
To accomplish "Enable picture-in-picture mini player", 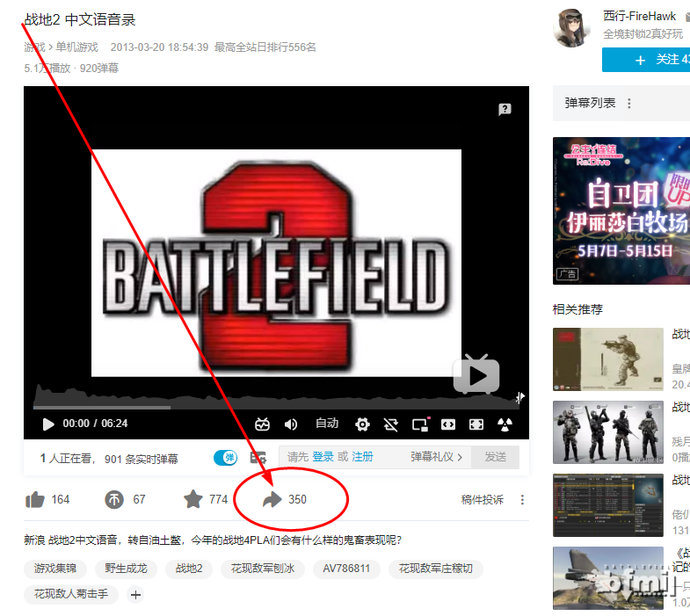I will (420, 424).
